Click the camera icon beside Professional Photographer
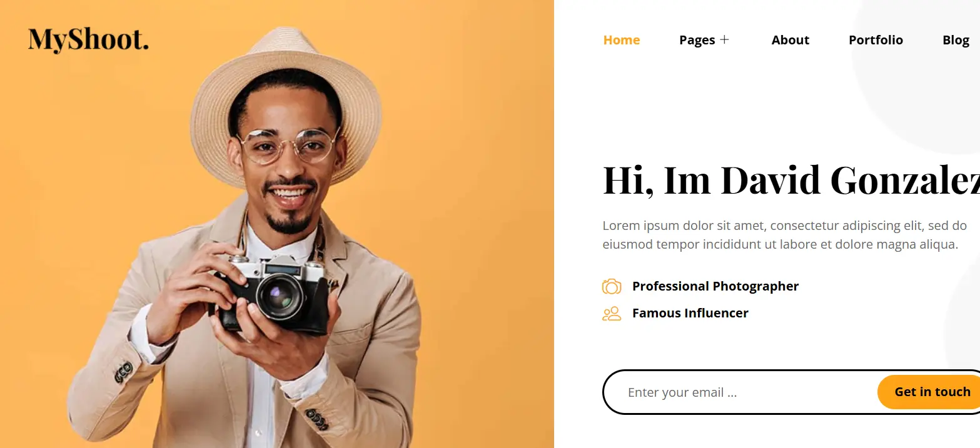Screen dimensions: 980x448 point(612,286)
